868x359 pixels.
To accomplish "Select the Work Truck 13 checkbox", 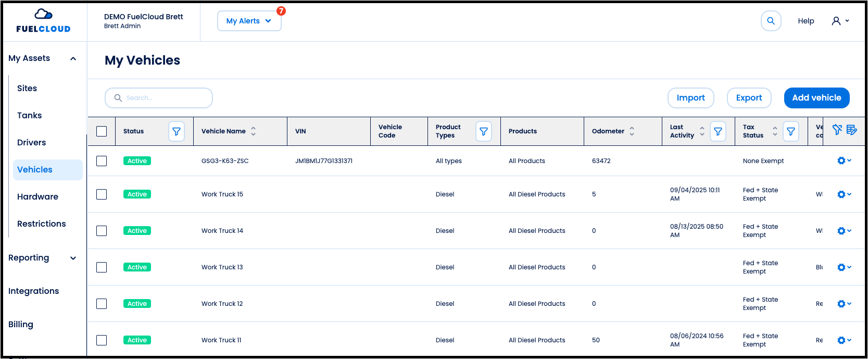I will tap(102, 267).
